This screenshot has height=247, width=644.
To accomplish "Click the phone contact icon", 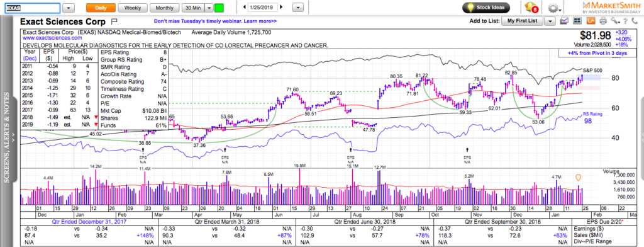I will click(634, 21).
